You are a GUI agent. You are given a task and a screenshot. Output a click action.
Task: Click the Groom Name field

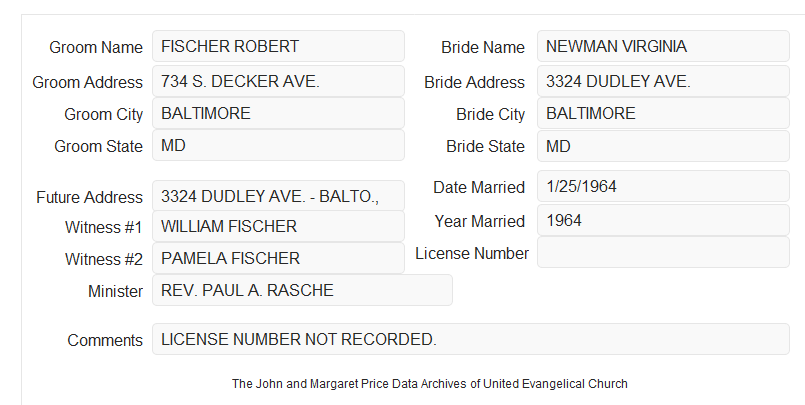click(278, 46)
